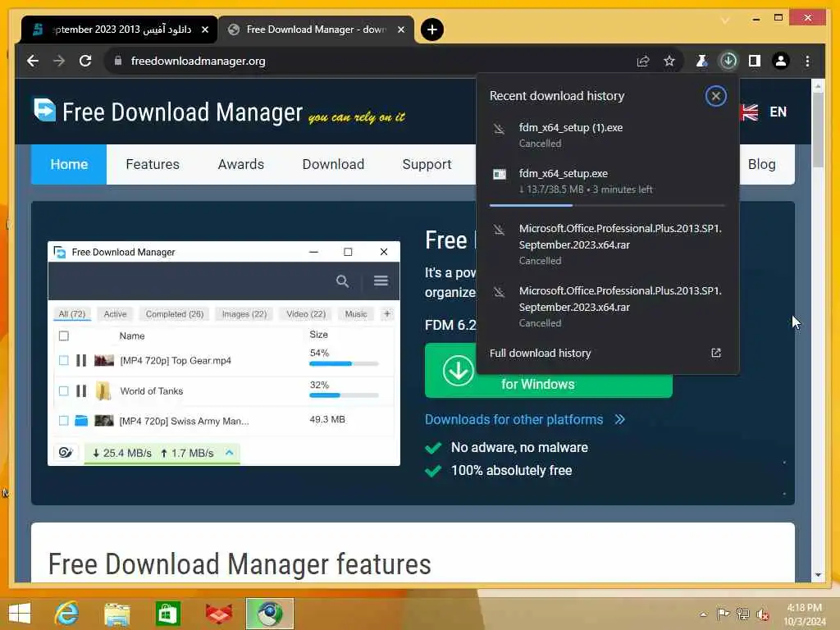Click the Top Gear 54% progress bar
Screen dimensions: 840x630
tap(344, 363)
